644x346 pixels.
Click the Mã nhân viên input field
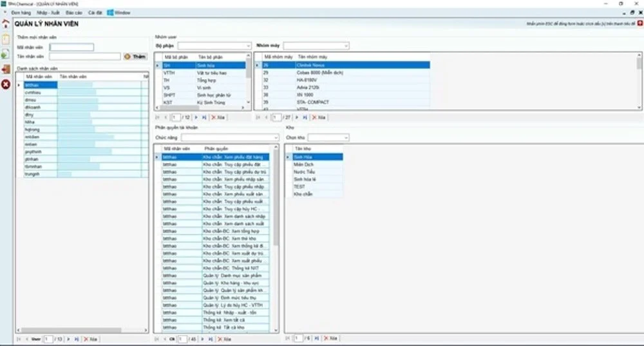coord(71,47)
